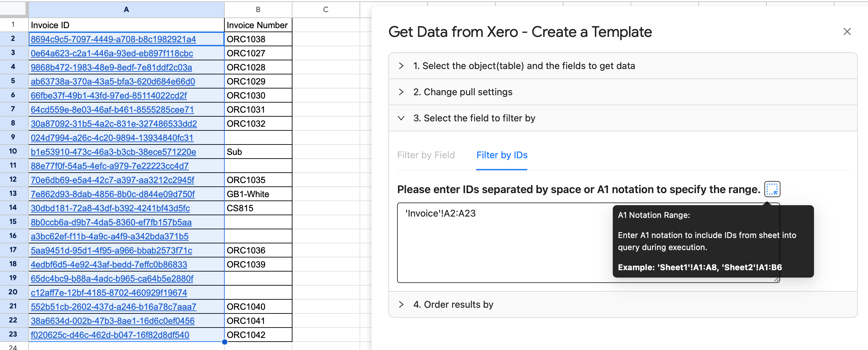Image resolution: width=868 pixels, height=350 pixels.
Task: Open invoice link 30a87092-31b5-4a2c-831e-327486533dd2
Action: [114, 124]
